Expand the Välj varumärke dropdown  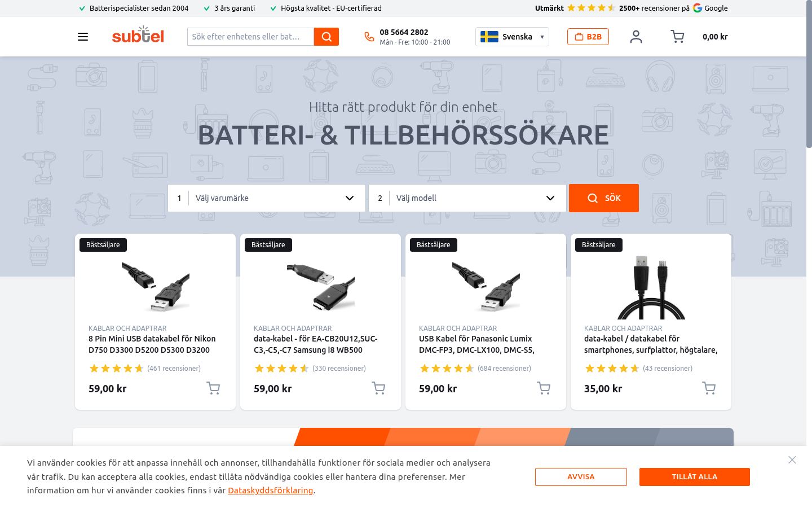click(267, 198)
